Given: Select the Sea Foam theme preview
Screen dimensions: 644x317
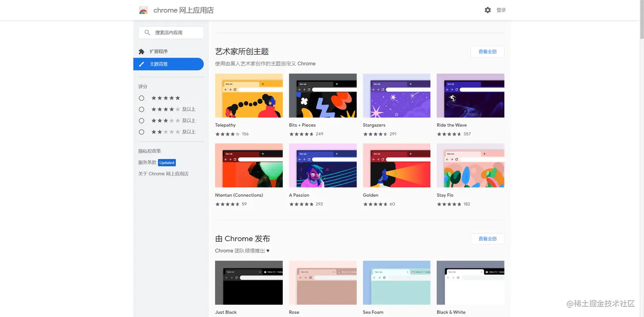Looking at the screenshot, I should [x=396, y=282].
